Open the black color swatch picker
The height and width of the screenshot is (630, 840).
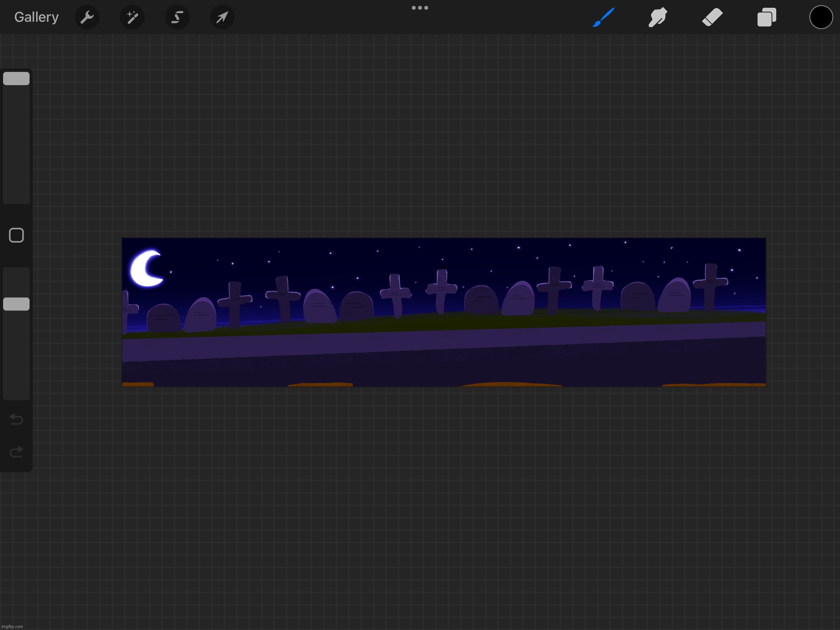coord(821,17)
